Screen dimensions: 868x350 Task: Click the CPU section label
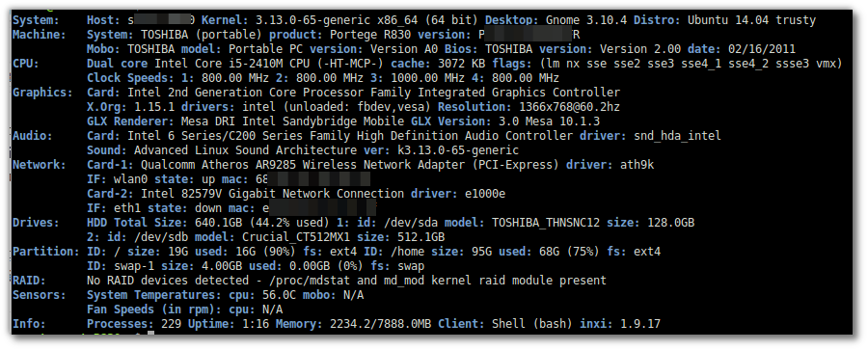point(25,64)
